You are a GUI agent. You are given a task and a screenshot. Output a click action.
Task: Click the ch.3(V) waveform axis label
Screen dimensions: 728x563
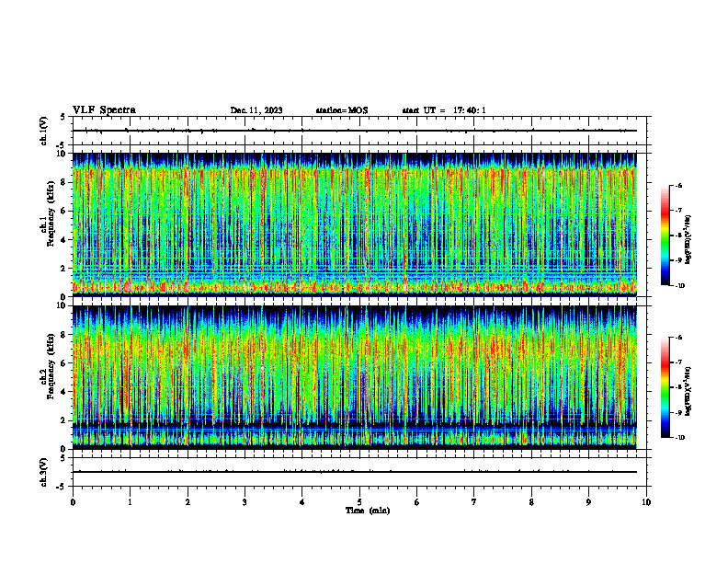point(44,472)
